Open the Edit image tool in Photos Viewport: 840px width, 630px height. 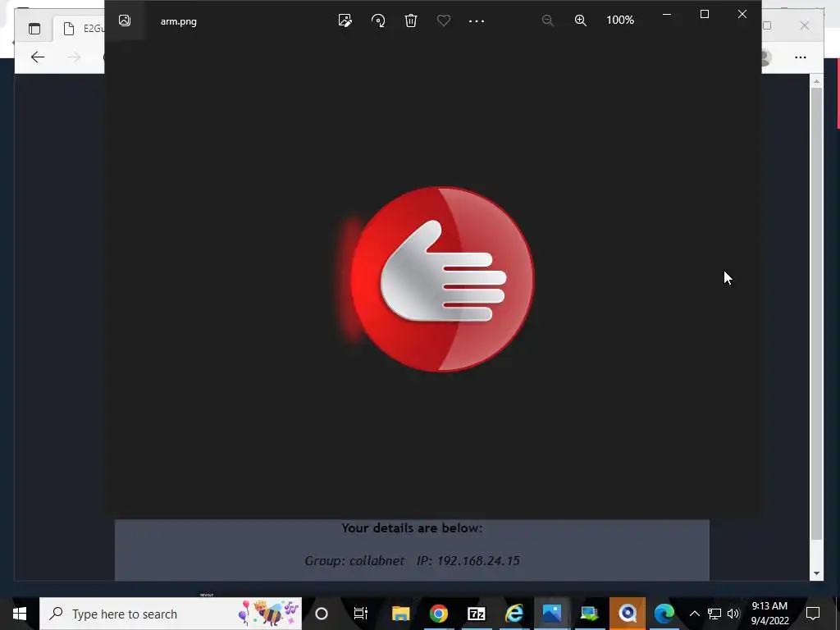click(x=345, y=21)
